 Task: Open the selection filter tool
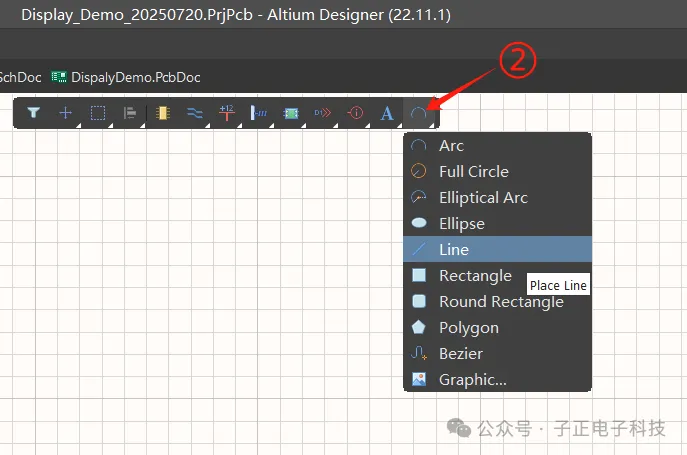coord(34,113)
